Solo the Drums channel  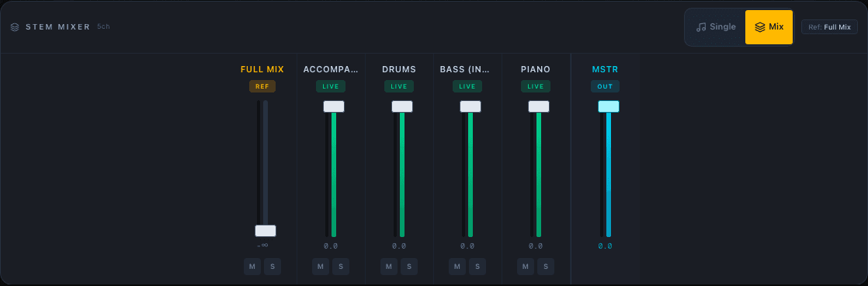pyautogui.click(x=409, y=267)
